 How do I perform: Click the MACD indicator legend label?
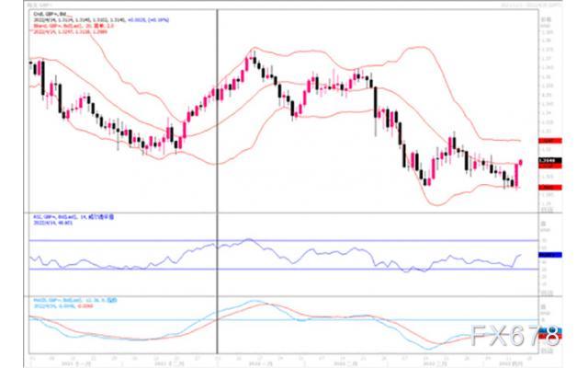(x=75, y=301)
